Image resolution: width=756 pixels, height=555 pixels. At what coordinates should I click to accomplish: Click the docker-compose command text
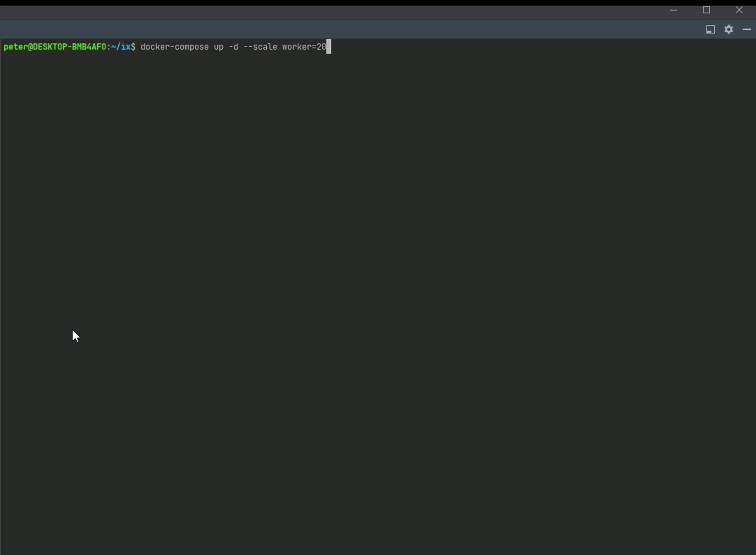(x=174, y=47)
